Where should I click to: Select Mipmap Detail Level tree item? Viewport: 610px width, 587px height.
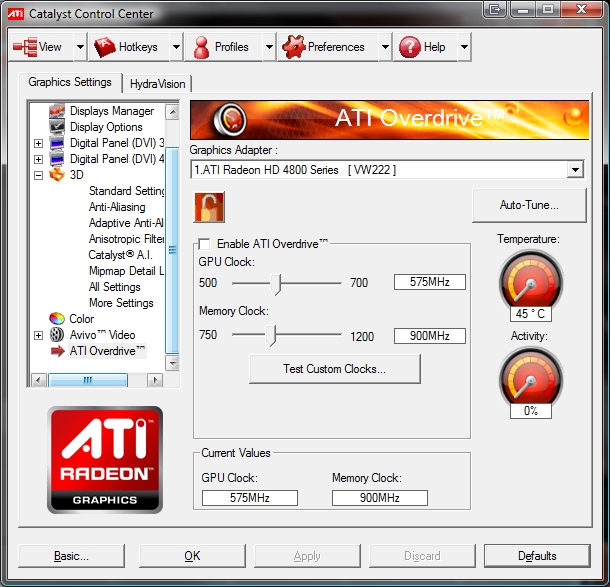click(126, 271)
